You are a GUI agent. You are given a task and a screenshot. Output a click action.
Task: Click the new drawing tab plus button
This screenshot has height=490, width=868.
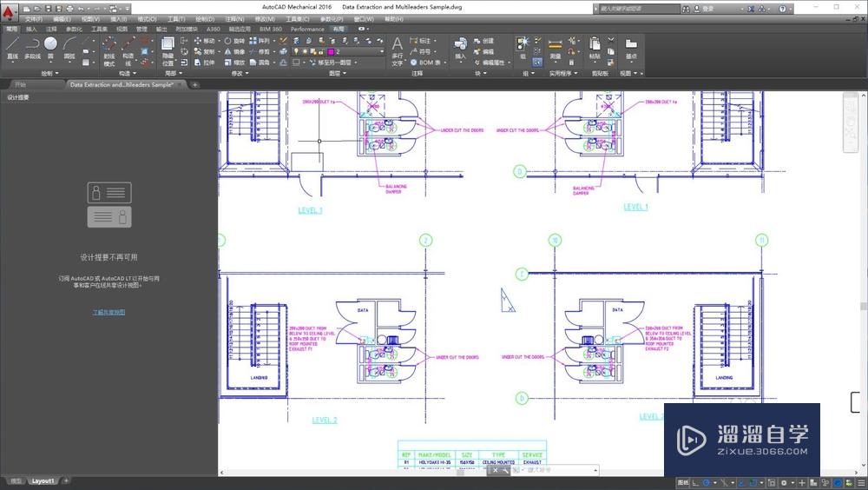tap(194, 85)
